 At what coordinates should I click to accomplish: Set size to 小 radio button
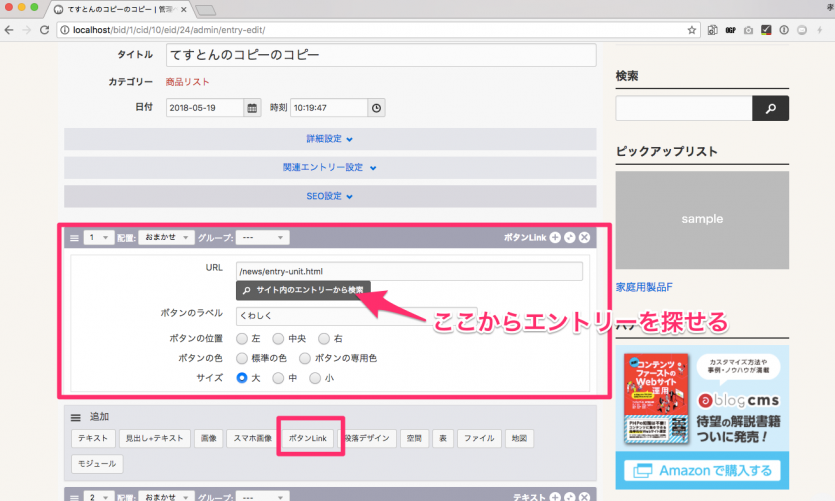(315, 378)
